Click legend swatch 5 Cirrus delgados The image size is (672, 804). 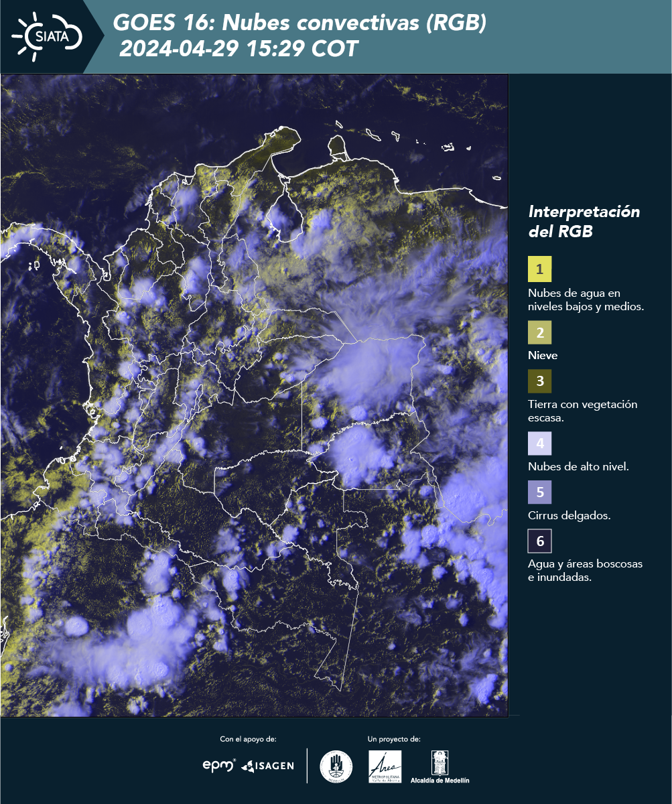(540, 492)
